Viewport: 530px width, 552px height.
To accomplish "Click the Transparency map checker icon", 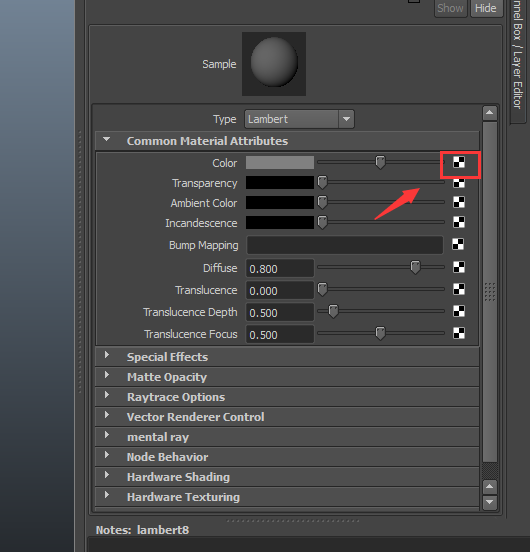I will (x=459, y=183).
